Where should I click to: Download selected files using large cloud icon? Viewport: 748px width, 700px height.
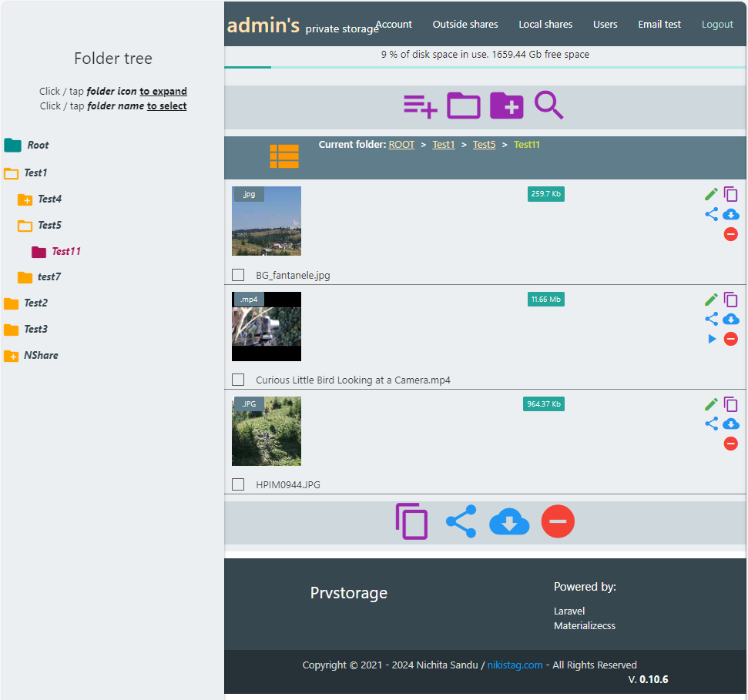pos(509,522)
